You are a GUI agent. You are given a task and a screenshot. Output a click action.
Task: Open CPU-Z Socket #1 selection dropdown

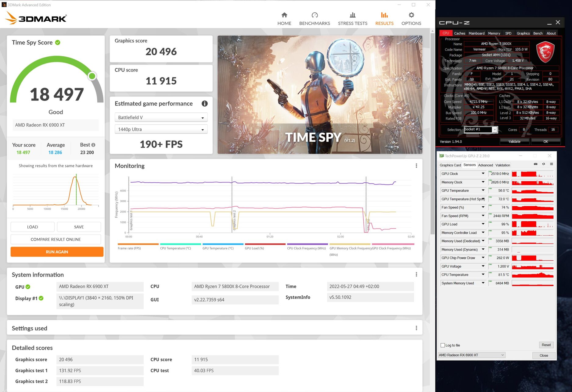pyautogui.click(x=481, y=130)
